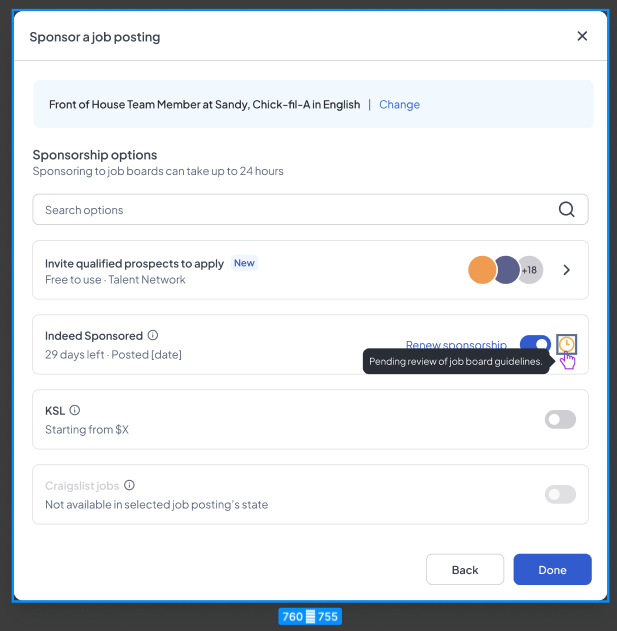This screenshot has width=617, height=631.
Task: Click the Craigslist jobs info icon
Action: 129,485
